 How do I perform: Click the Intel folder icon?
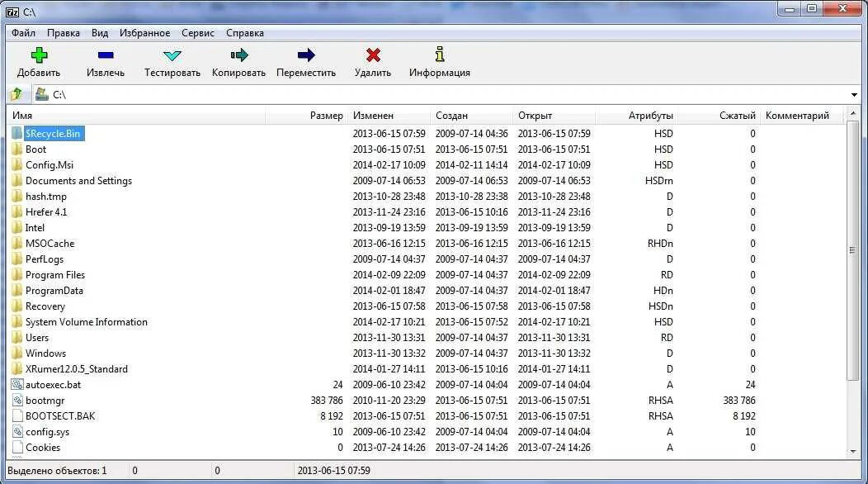[x=17, y=228]
